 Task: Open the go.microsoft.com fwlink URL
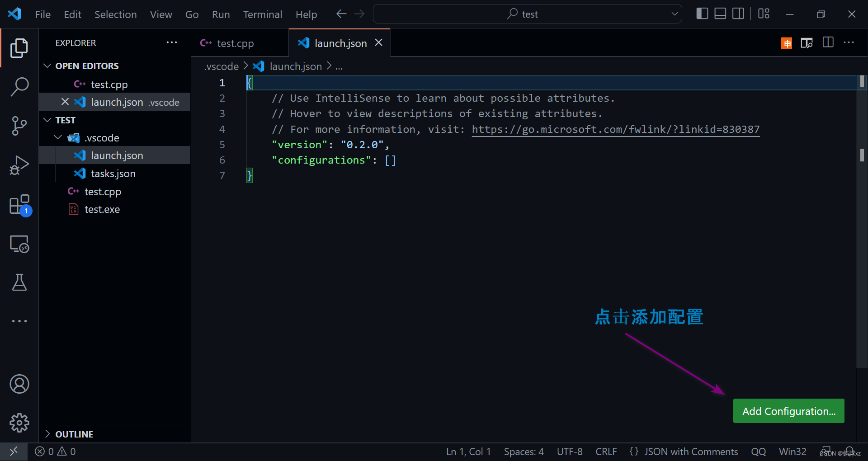click(x=615, y=129)
